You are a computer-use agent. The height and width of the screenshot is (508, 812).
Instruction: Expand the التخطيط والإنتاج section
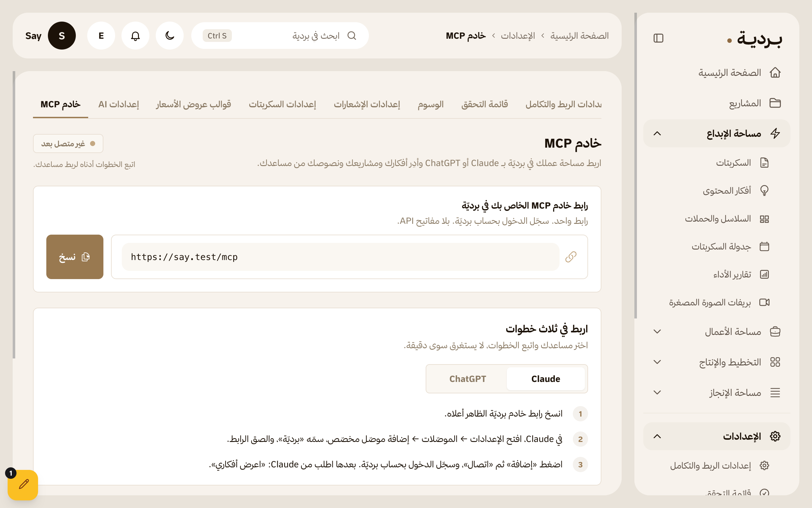click(x=657, y=362)
